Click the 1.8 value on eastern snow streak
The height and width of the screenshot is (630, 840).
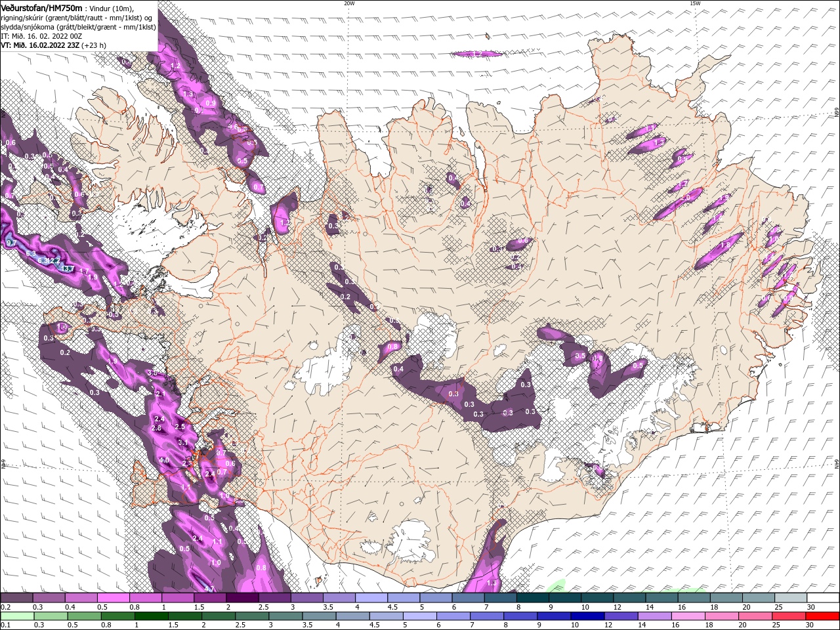point(725,244)
